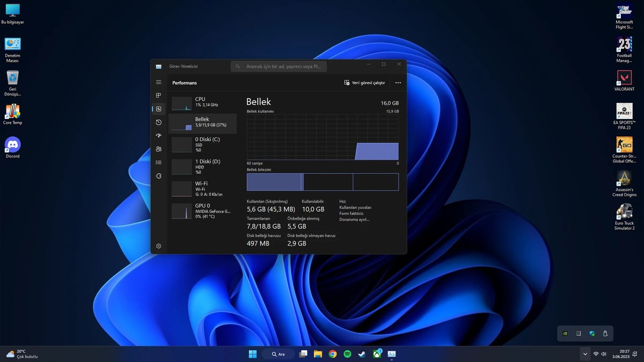Select Football Manager 23 desktop shortcut
The height and width of the screenshot is (362, 644).
pos(624,49)
